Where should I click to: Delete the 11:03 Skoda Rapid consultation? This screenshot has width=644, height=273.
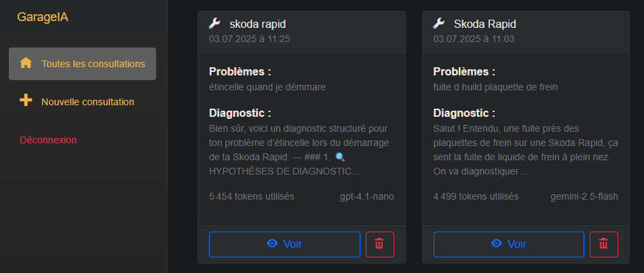click(x=604, y=244)
